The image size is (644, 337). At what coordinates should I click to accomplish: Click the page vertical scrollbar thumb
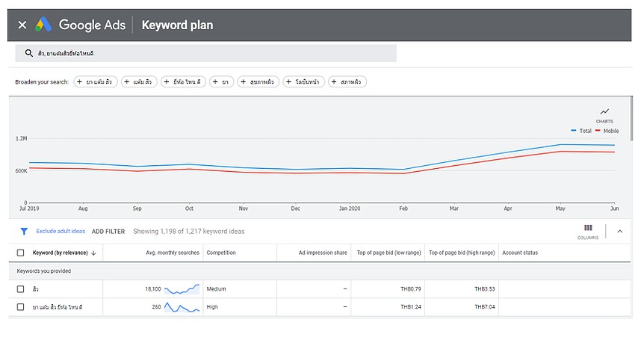[x=632, y=118]
